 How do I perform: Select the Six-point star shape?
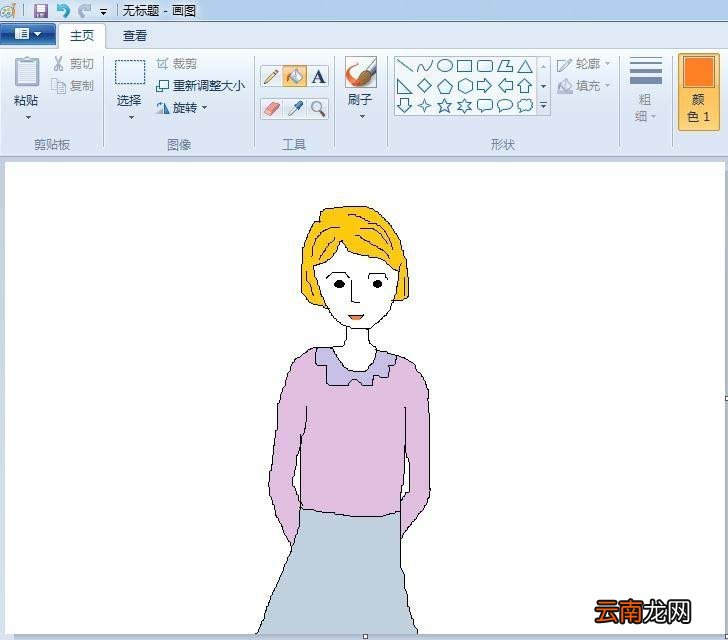point(465,106)
